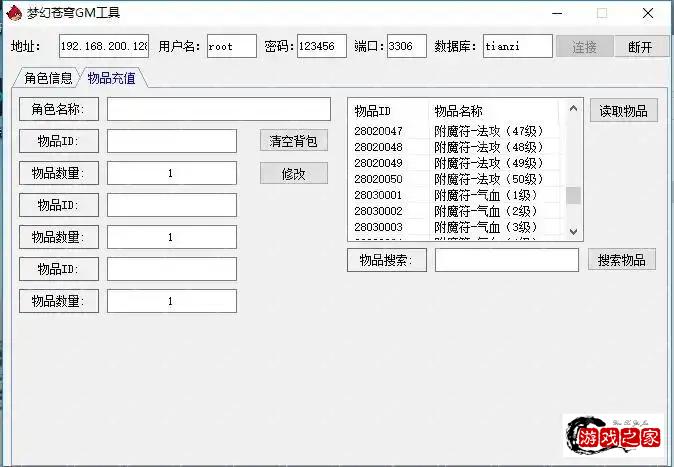Click the 物品搜索 text input
This screenshot has width=674, height=467.
point(506,260)
